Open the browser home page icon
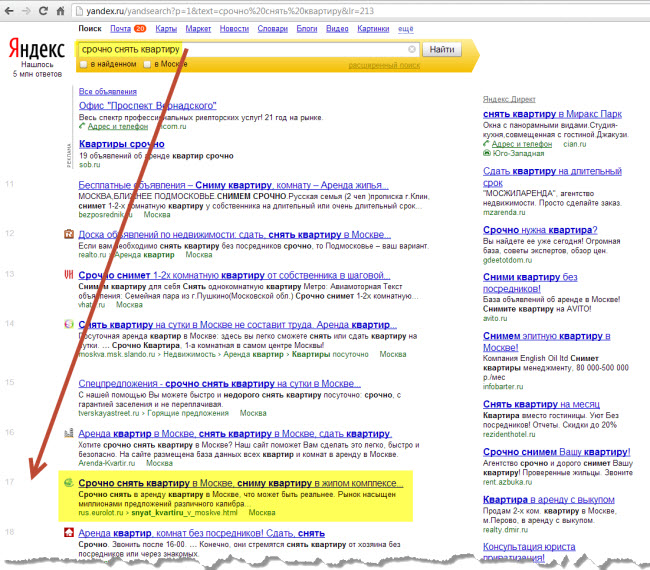Viewport: 650px width, 570px height. pos(61,11)
